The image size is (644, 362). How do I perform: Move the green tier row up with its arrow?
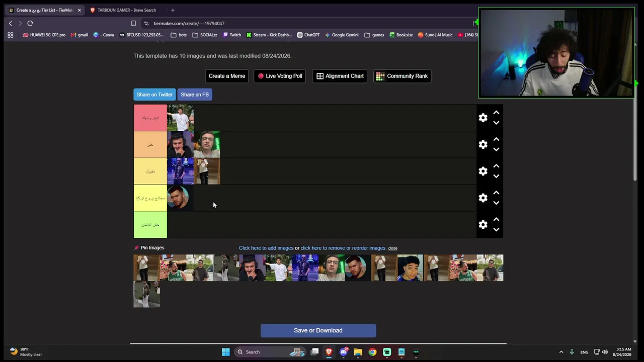point(496,219)
